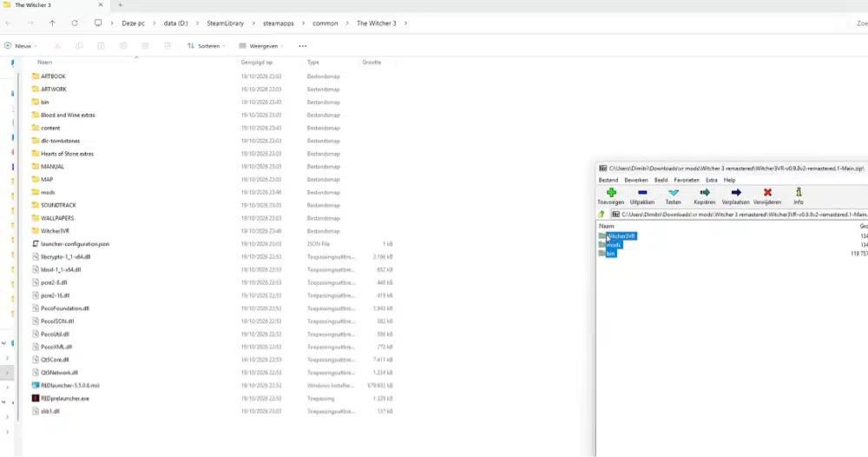Expand the chevron after steamapps
This screenshot has width=868, height=457.
tap(303, 23)
